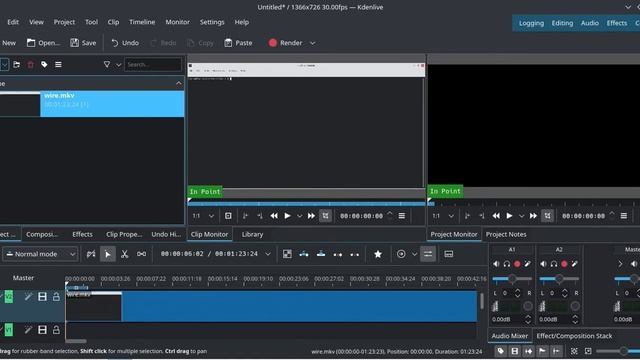Toggle the audio mixer button in timeline toolbar
This screenshot has width=640, height=360.
pyautogui.click(x=428, y=254)
